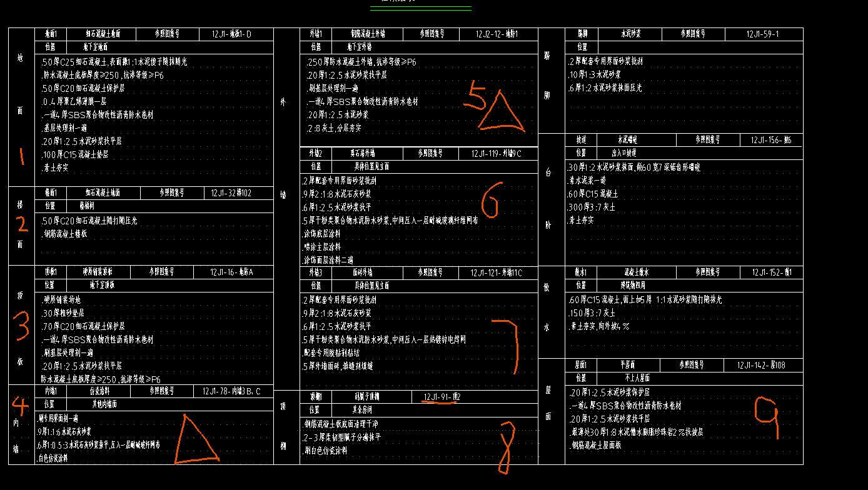Select the line "素土夯实,向外坡4%"
The image size is (868, 490).
598,326
